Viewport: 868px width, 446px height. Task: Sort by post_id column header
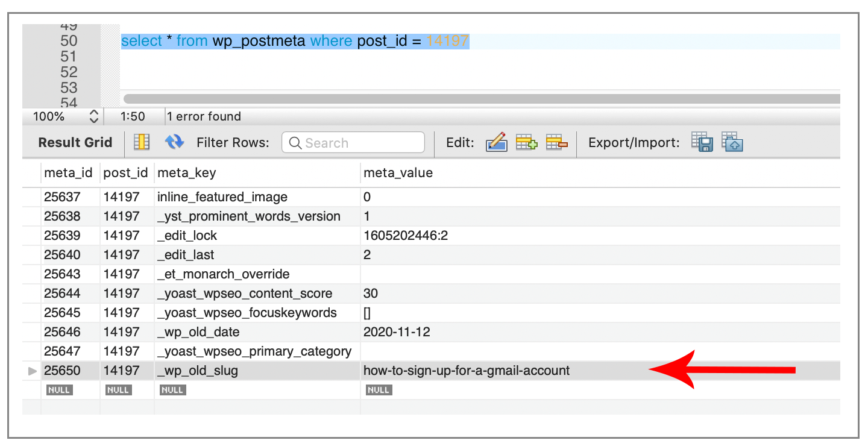125,173
